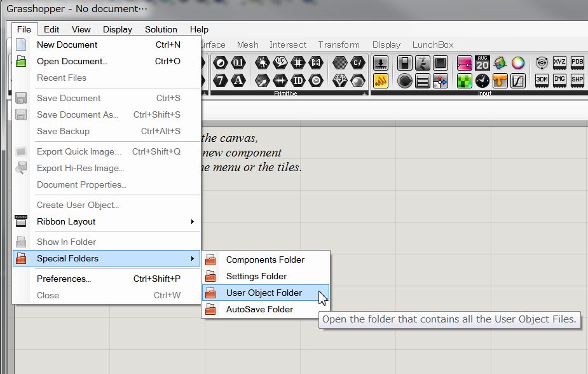The image size is (588, 374).
Task: Click Document Properties... entry
Action: click(107, 184)
